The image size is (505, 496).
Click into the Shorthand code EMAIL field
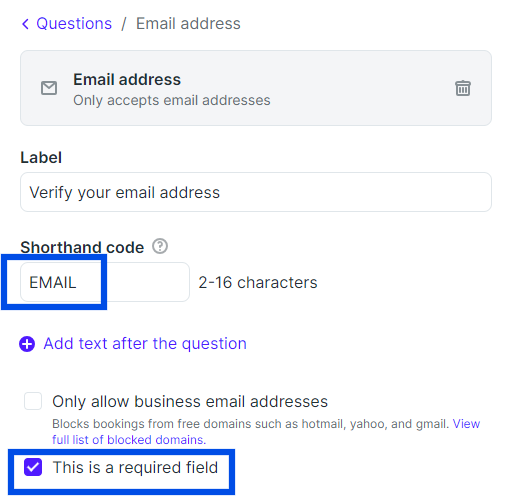(x=105, y=282)
